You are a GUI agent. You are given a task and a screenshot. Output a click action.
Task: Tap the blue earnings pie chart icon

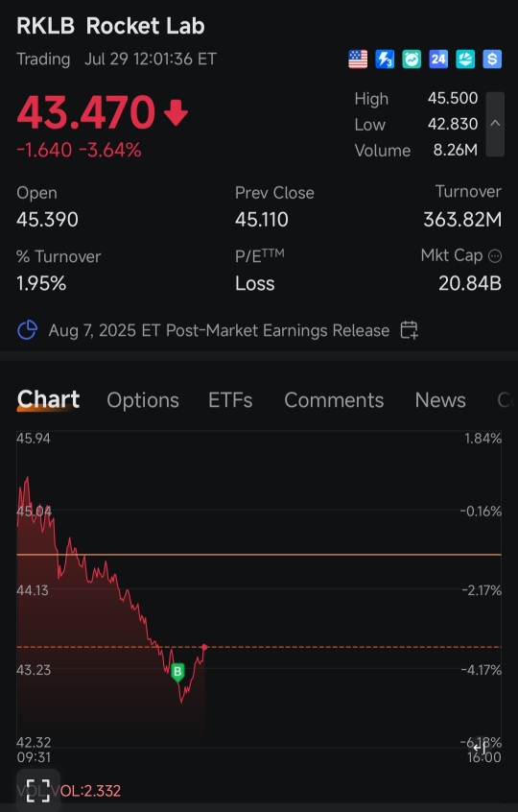[x=28, y=330]
